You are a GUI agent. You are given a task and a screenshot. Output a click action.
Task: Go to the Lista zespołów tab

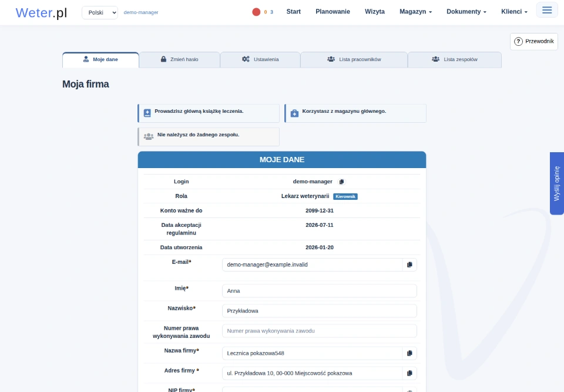(455, 60)
